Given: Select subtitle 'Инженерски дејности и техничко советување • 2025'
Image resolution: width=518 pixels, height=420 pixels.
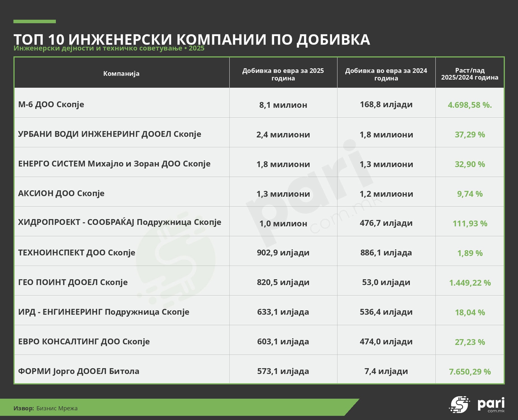Looking at the screenshot, I should pyautogui.click(x=109, y=48).
